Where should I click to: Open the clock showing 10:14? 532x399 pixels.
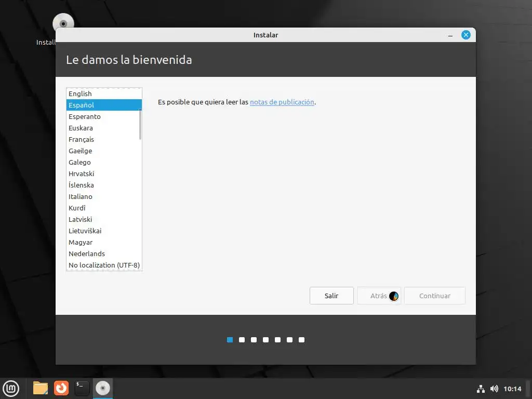pos(512,389)
